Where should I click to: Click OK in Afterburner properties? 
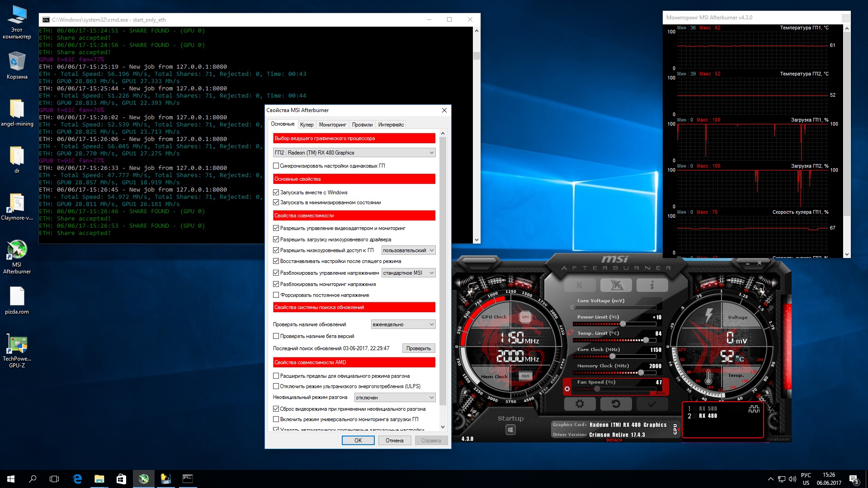coord(358,441)
